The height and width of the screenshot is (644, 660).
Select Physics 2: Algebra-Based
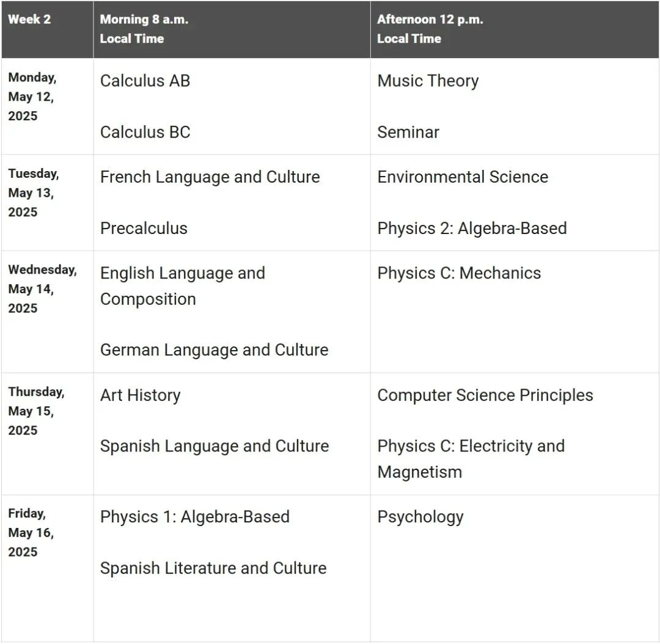(x=472, y=229)
